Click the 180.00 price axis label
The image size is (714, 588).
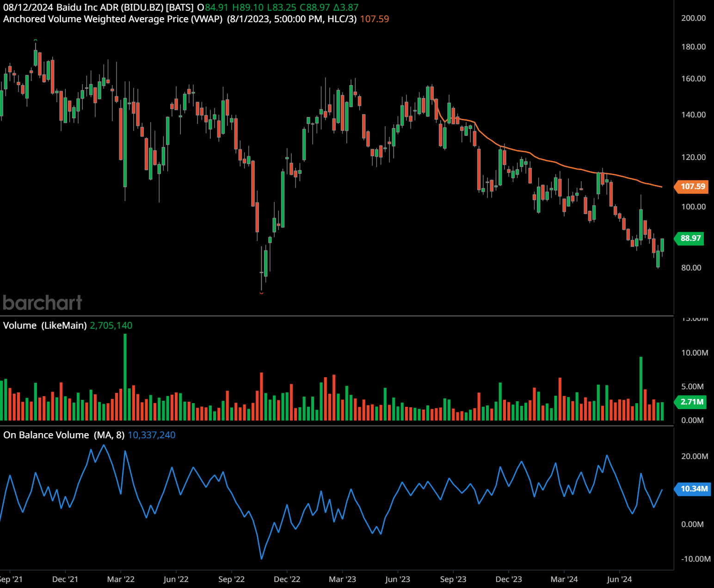[x=693, y=47]
